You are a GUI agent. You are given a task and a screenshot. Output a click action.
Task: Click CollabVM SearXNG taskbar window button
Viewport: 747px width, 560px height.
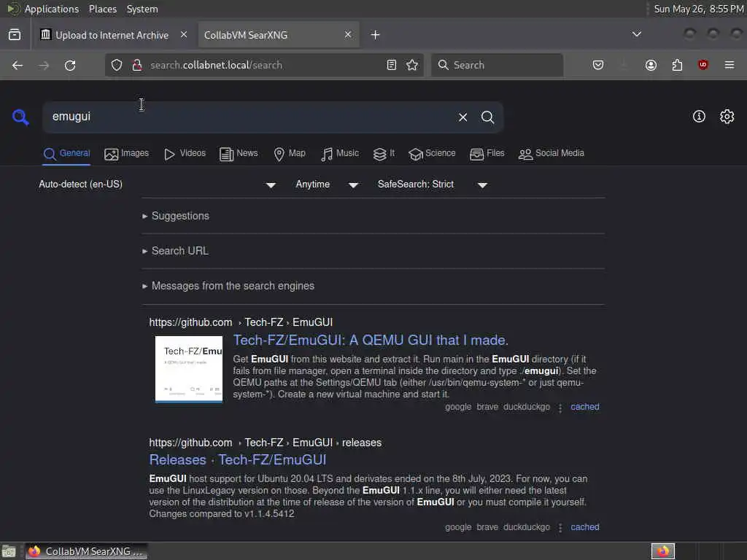pos(87,551)
